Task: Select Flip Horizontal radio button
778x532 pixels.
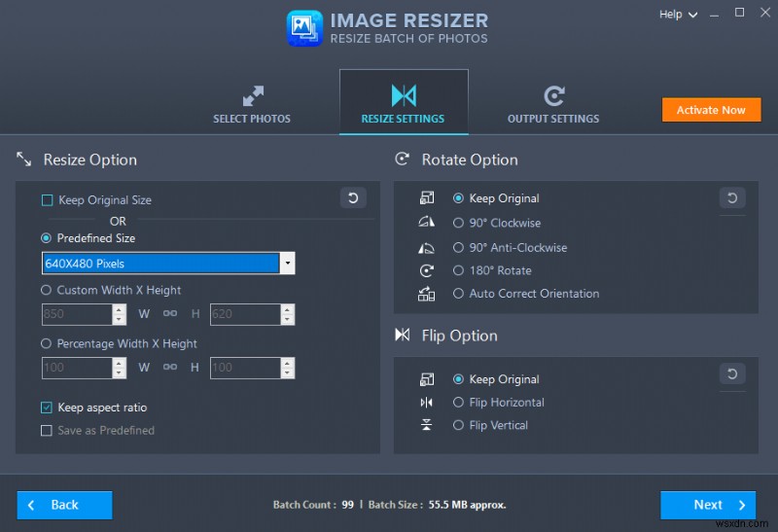Action: pyautogui.click(x=458, y=402)
